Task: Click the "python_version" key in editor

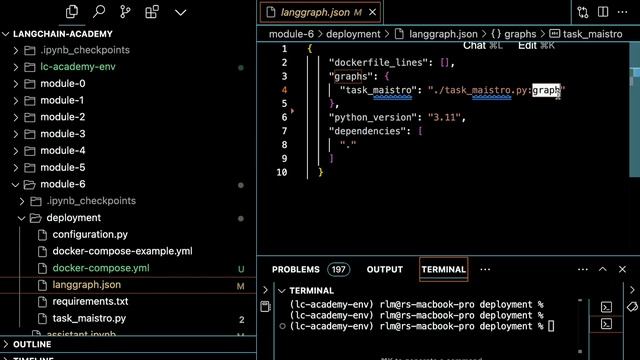Action: pos(373,118)
